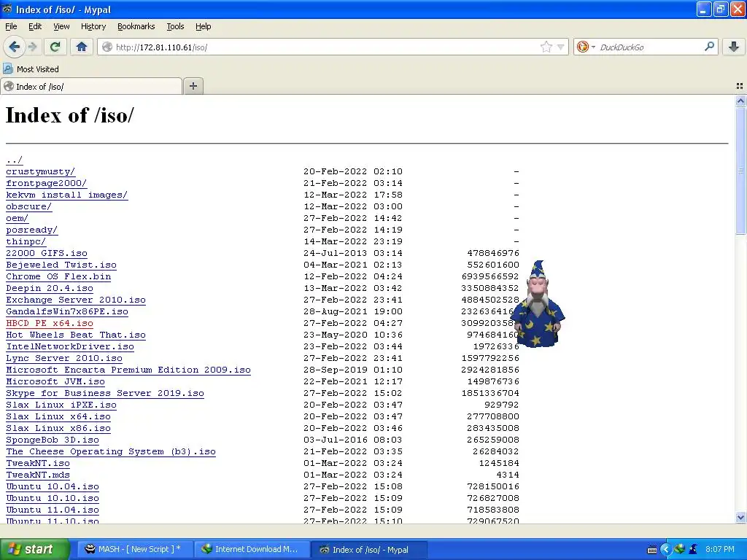This screenshot has height=560, width=747.
Task: Download Slax Linux iPXE.iso
Action: [x=61, y=405]
